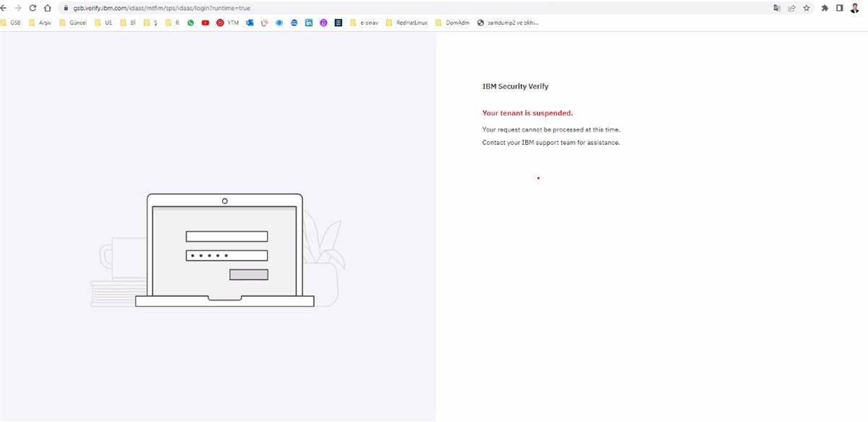Click 'Contact your IBM support team' text
This screenshot has width=868, height=422.
551,143
